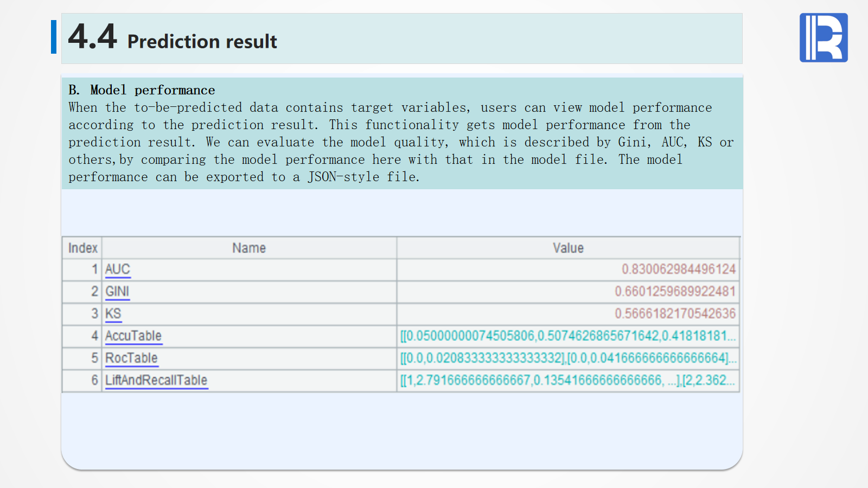Select the AUC value cell
868x488 pixels.
[x=678, y=269]
